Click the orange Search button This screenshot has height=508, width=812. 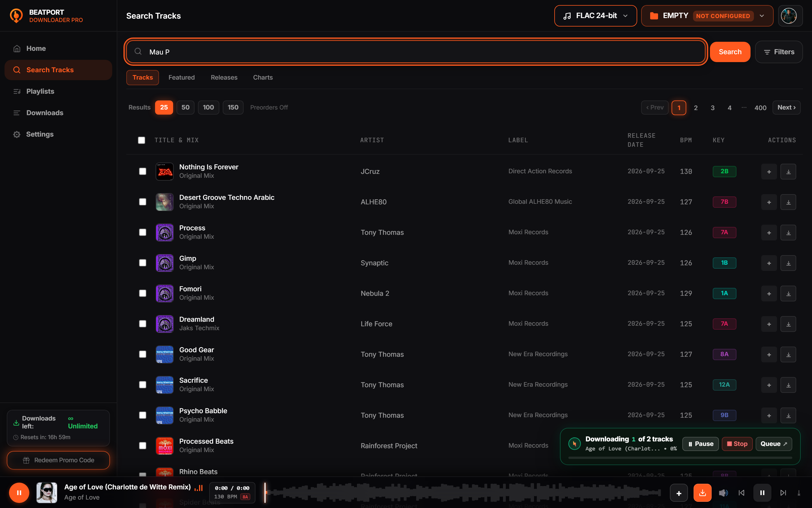[730, 52]
